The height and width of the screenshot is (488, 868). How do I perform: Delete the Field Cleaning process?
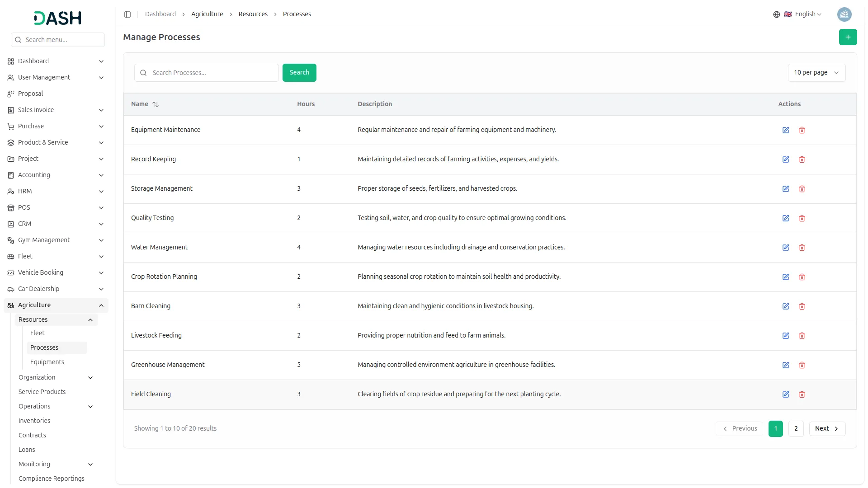pyautogui.click(x=802, y=394)
